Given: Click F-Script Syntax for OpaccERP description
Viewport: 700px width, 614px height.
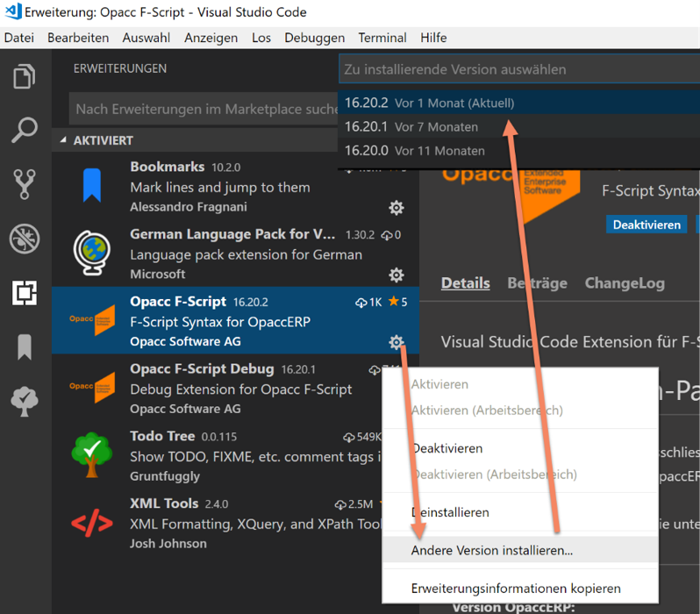Looking at the screenshot, I should (220, 322).
